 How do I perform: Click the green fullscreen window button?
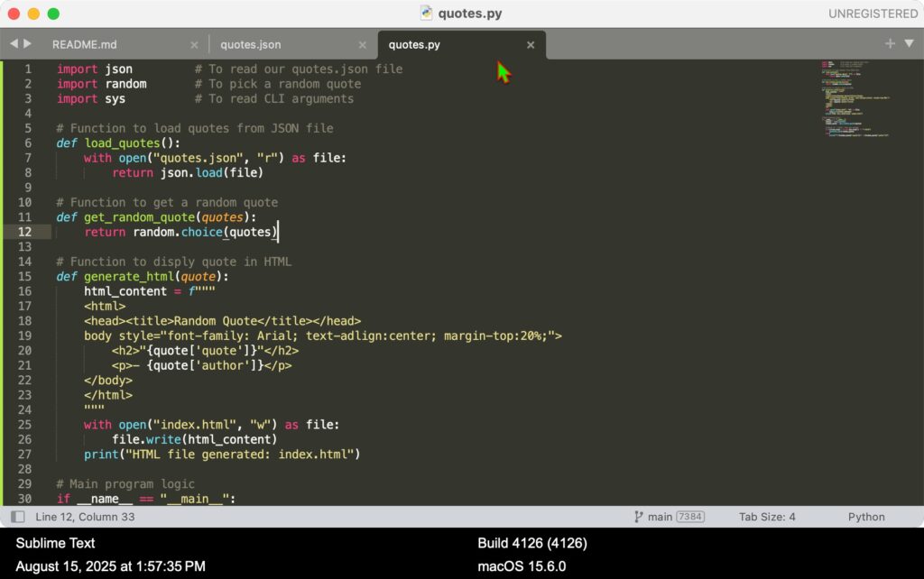[53, 14]
